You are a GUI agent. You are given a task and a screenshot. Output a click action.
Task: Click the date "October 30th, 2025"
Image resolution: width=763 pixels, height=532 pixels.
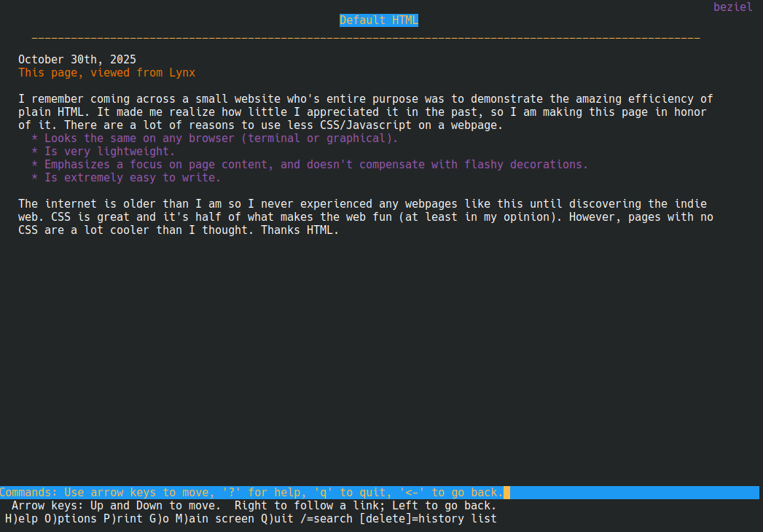(77, 60)
